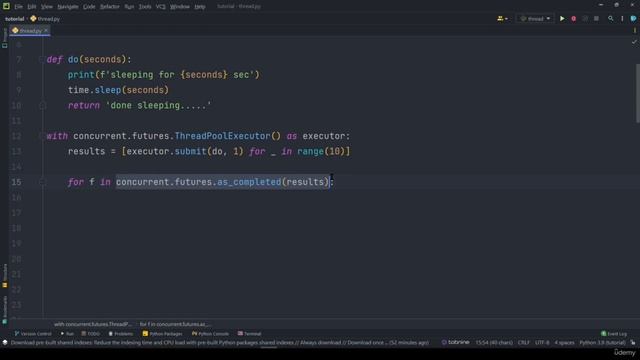640x360 pixels.
Task: Open the Help menu
Action: click(200, 7)
